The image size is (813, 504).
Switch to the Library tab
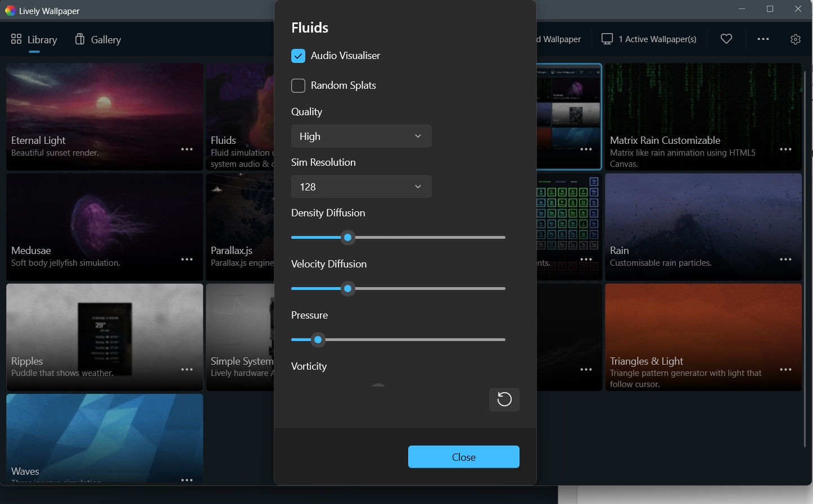click(x=34, y=39)
